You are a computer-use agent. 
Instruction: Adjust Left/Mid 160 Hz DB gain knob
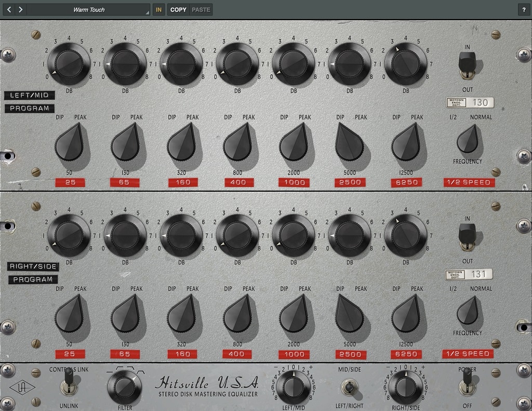[x=181, y=64]
